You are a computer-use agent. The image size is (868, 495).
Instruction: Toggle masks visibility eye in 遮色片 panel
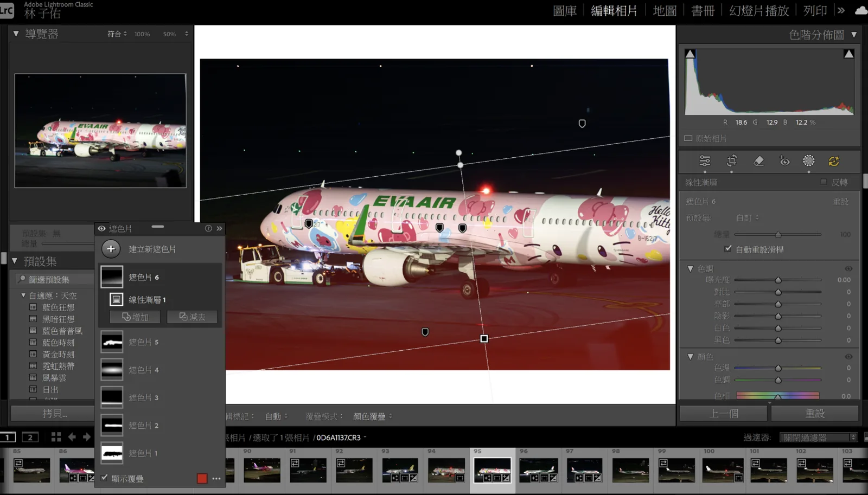(x=101, y=229)
